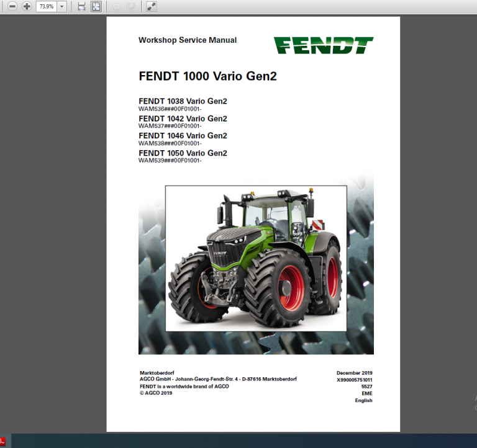Zoom out with the minus button
The width and height of the screenshot is (477, 448).
click(x=12, y=6)
